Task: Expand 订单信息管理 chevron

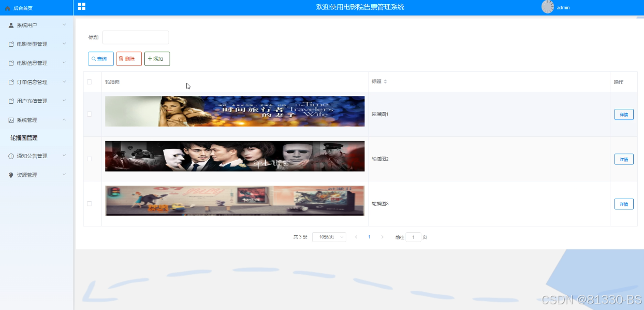Action: tap(64, 81)
